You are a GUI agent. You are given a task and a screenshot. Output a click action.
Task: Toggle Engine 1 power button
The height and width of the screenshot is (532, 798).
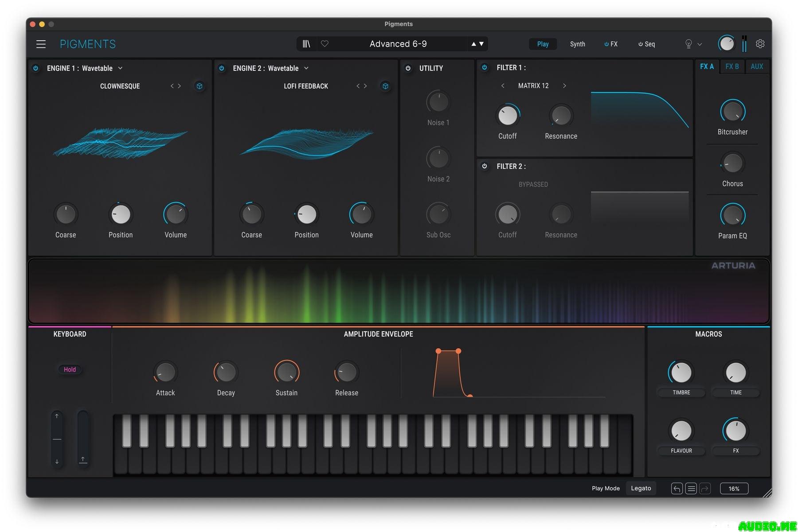point(36,68)
